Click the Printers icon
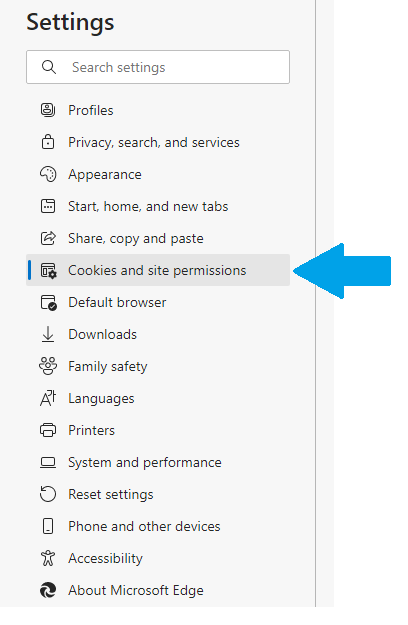The width and height of the screenshot is (408, 625). pyautogui.click(x=48, y=430)
